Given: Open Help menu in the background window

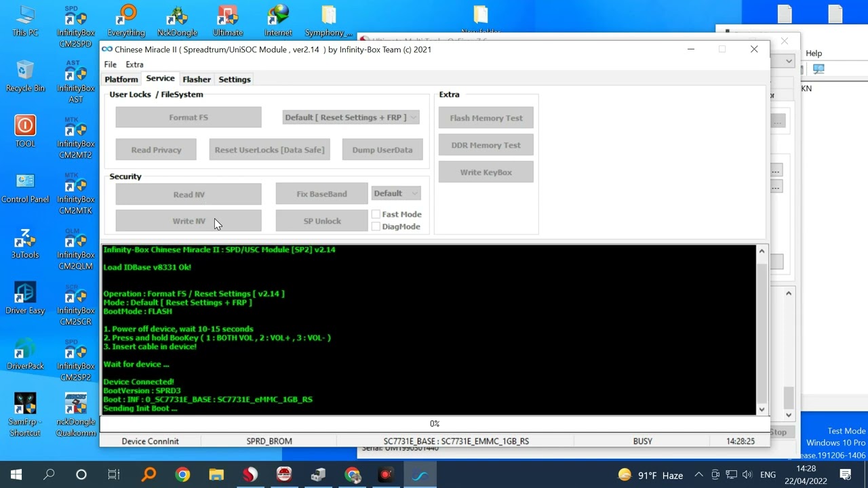Looking at the screenshot, I should pyautogui.click(x=814, y=54).
